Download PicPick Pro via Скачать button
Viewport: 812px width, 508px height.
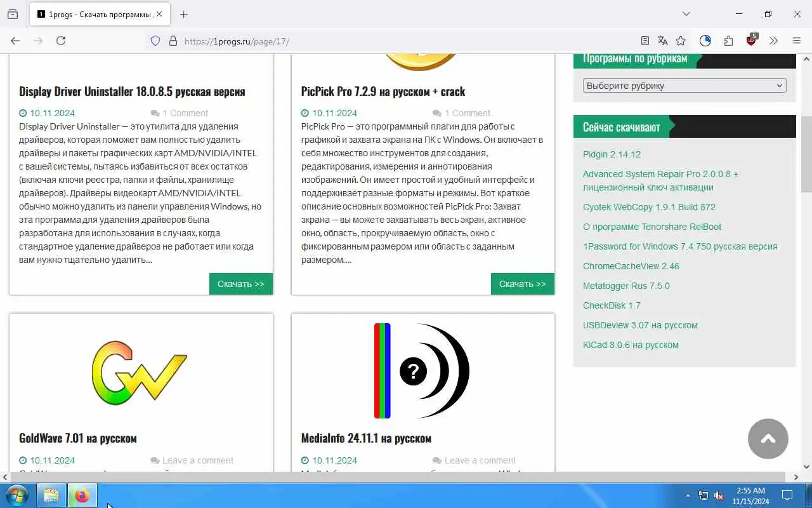(x=523, y=284)
